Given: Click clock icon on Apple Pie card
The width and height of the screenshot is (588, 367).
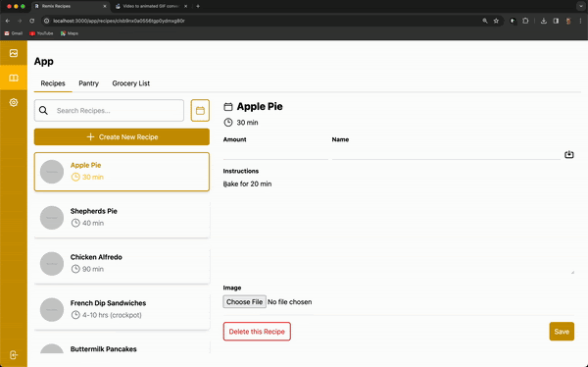Looking at the screenshot, I should pyautogui.click(x=75, y=177).
